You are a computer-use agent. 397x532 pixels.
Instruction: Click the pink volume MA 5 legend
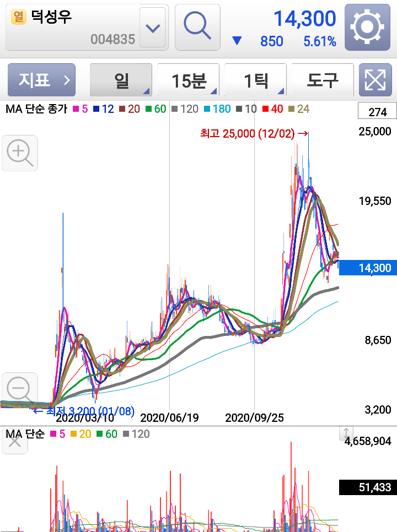57,433
